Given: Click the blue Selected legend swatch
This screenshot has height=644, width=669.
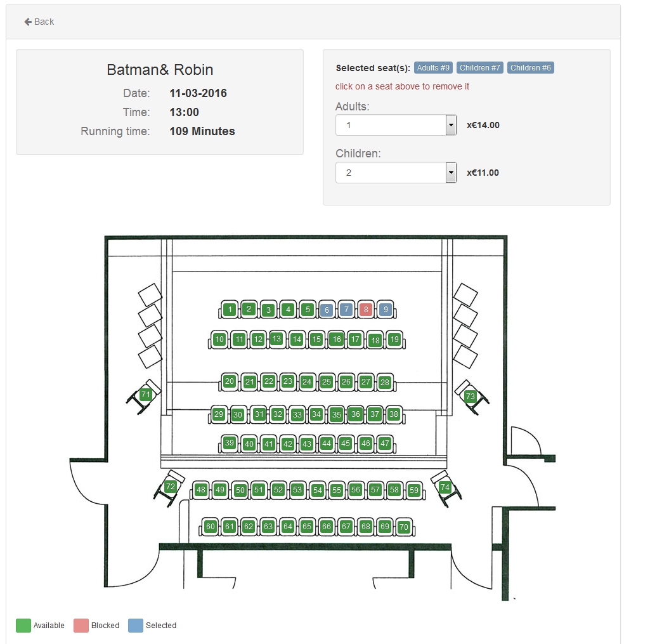Looking at the screenshot, I should pos(136,625).
